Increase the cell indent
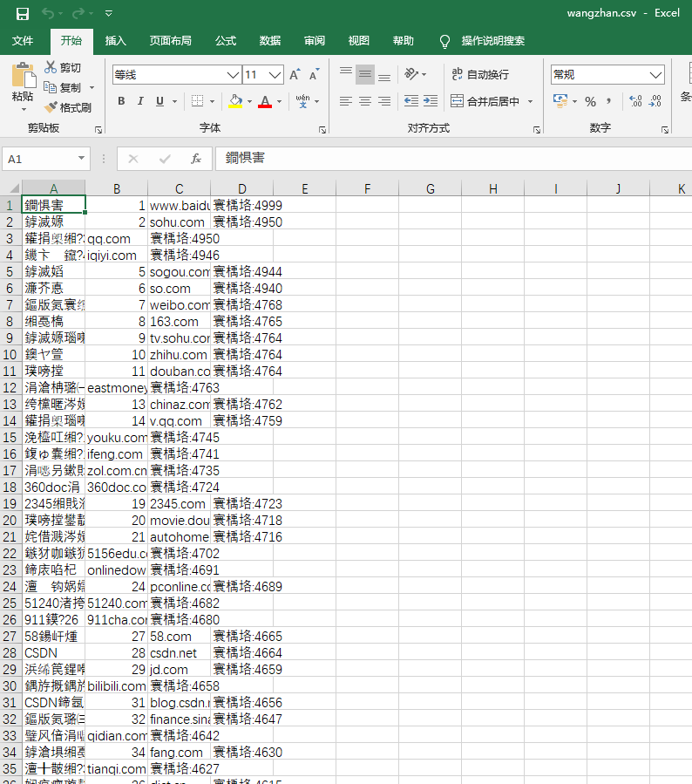This screenshot has width=692, height=784. click(431, 101)
